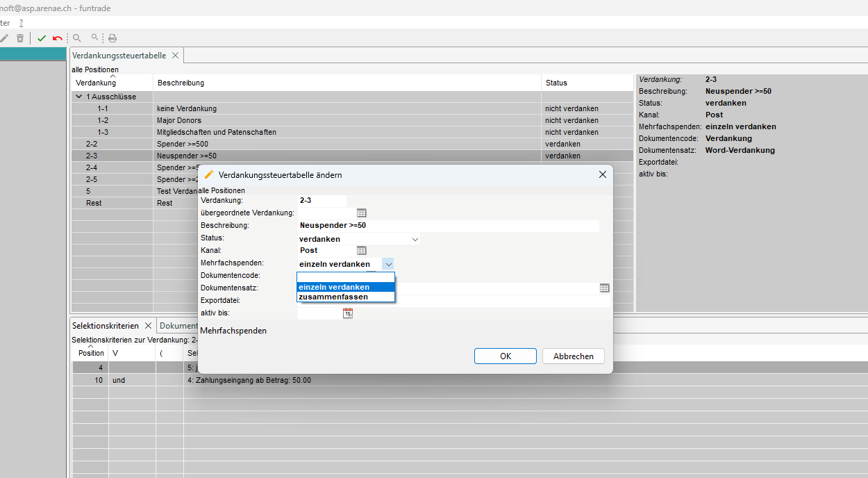Screen dimensions: 868x478
Task: Click the trash delete icon in toolbar
Action: point(20,38)
